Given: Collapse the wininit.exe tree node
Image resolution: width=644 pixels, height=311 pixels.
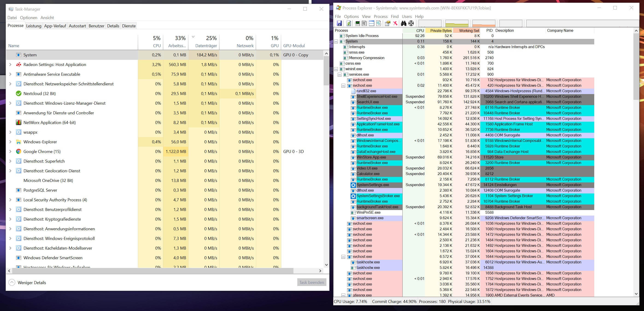Looking at the screenshot, I should (x=336, y=69).
